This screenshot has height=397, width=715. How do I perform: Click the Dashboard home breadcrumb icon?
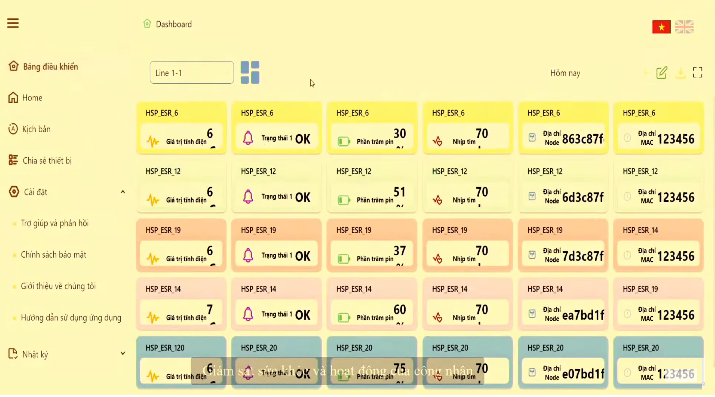pos(147,24)
